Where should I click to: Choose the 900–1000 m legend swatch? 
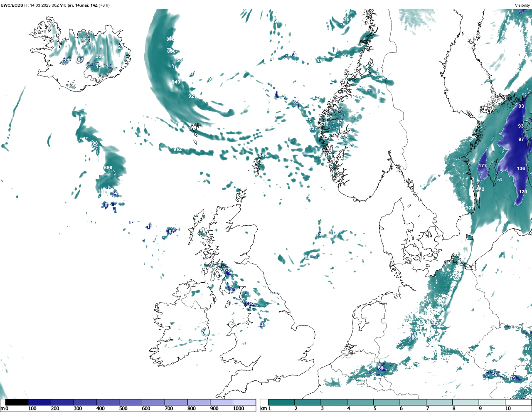221,402
